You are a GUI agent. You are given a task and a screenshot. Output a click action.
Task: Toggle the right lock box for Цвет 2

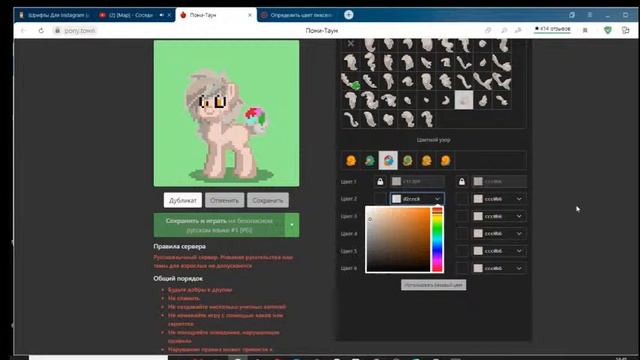click(x=462, y=199)
